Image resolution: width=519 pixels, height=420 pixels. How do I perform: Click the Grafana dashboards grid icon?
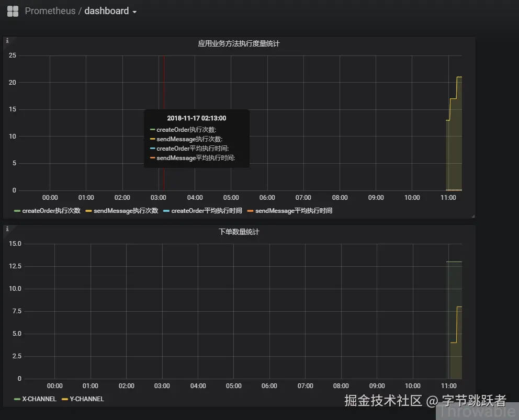coord(13,12)
